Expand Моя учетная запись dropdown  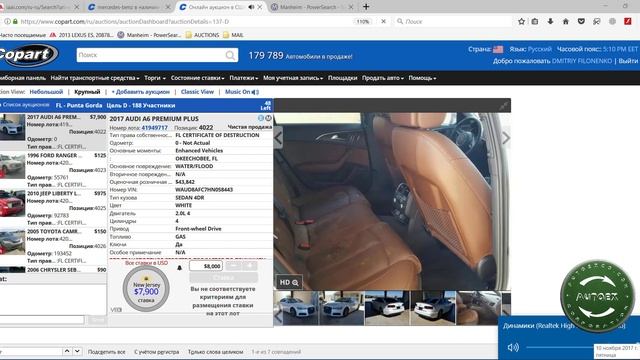tap(293, 78)
